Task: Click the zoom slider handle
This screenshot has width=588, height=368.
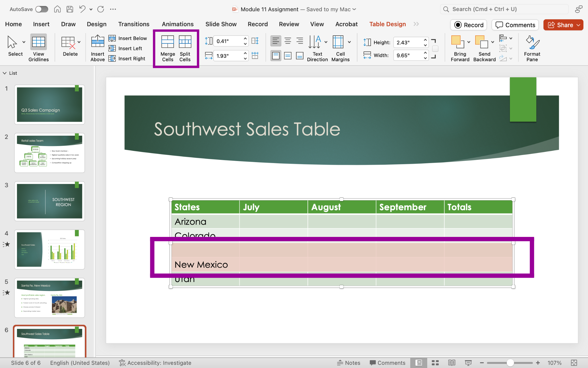Action: coord(510,363)
